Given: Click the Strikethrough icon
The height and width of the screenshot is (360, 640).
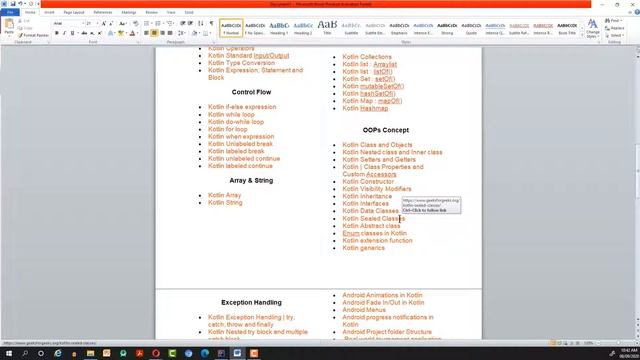Looking at the screenshot, I should (x=84, y=33).
